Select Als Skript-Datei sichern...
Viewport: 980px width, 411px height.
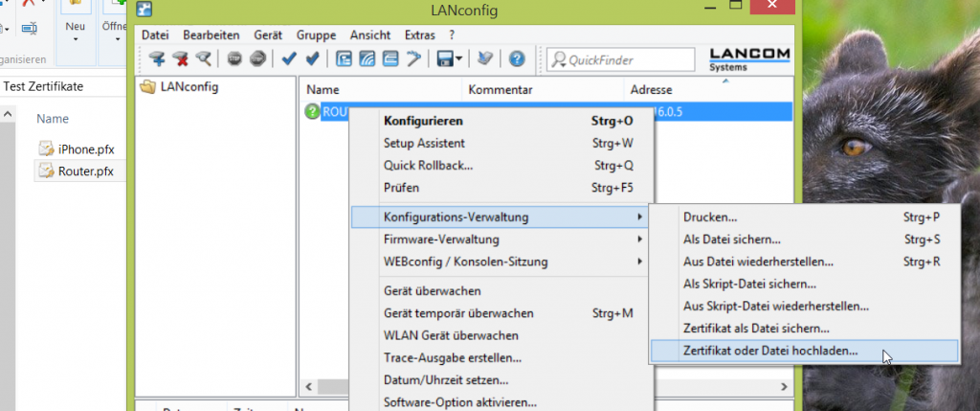tap(804, 284)
